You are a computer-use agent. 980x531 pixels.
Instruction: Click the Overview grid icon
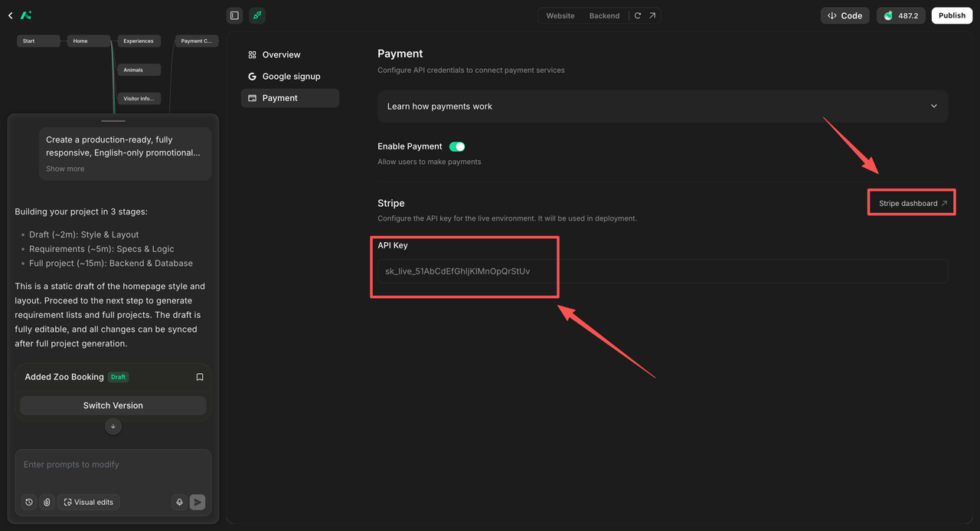[252, 55]
